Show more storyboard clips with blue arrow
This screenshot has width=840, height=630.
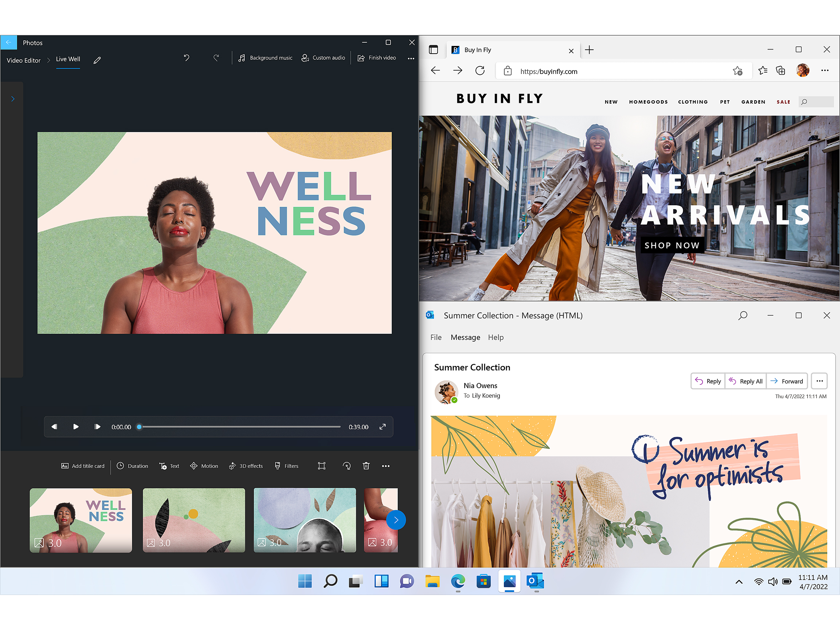tap(396, 520)
